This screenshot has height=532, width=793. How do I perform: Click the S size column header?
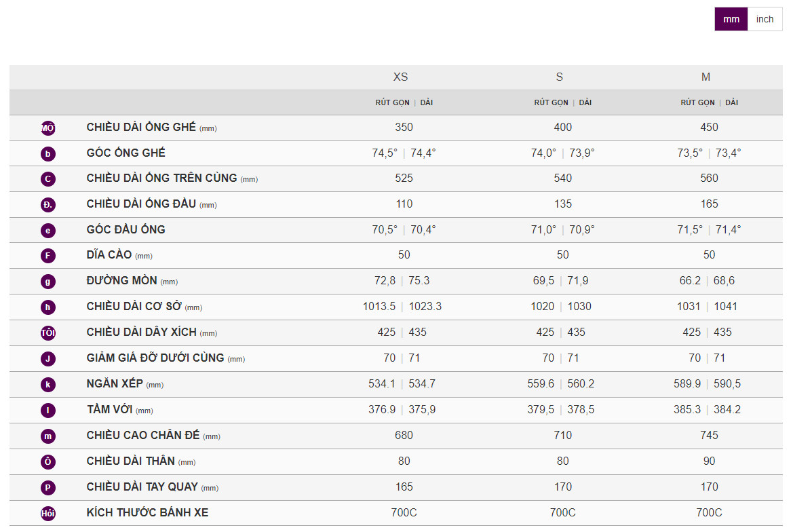[x=559, y=77]
